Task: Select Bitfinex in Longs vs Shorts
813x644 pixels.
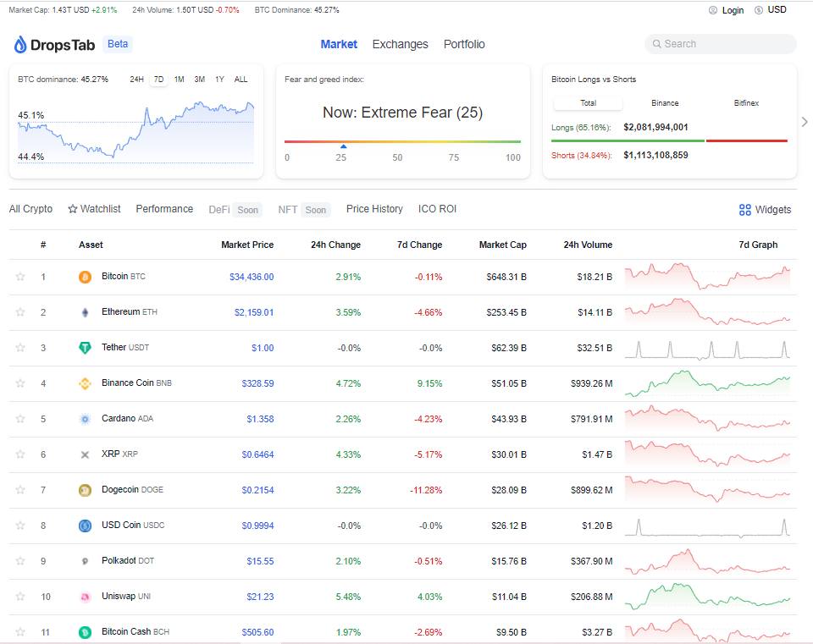Action: click(x=746, y=103)
